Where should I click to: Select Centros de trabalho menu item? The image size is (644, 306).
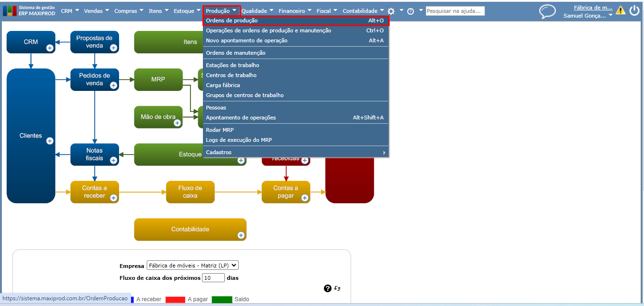click(296, 75)
